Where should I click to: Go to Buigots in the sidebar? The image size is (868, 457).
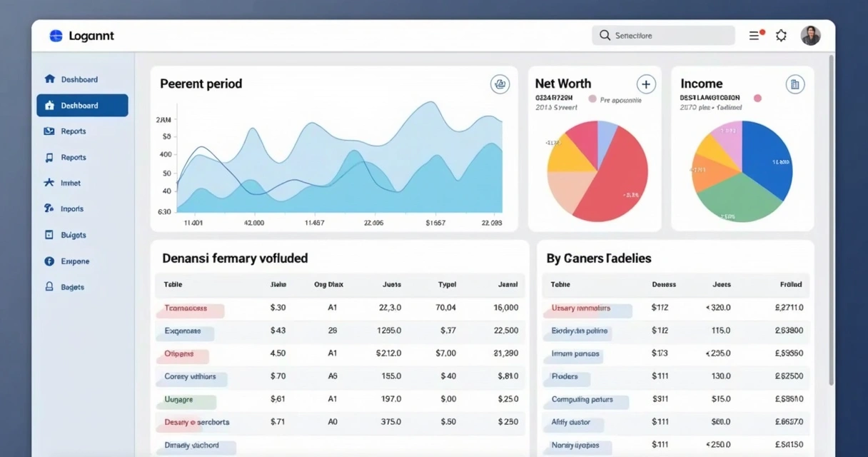pyautogui.click(x=65, y=235)
